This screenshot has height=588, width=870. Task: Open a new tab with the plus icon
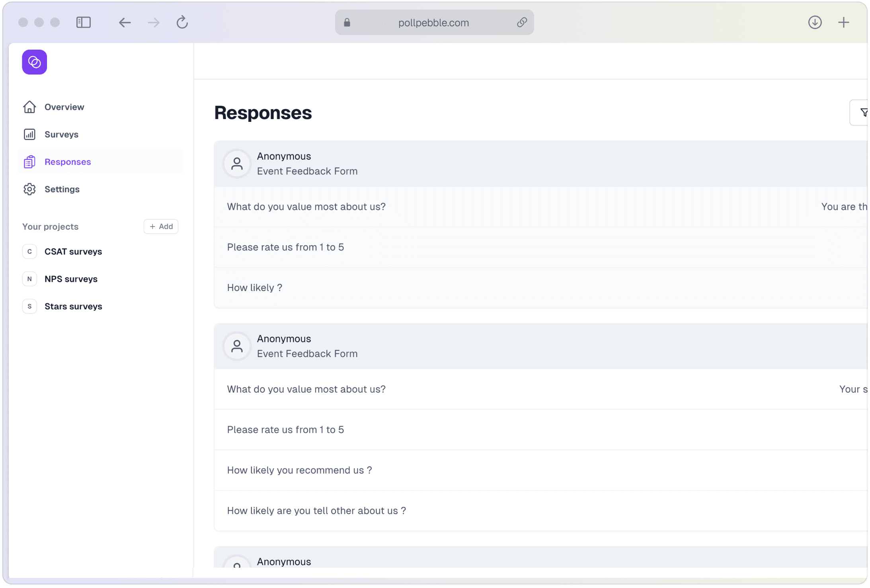tap(844, 22)
